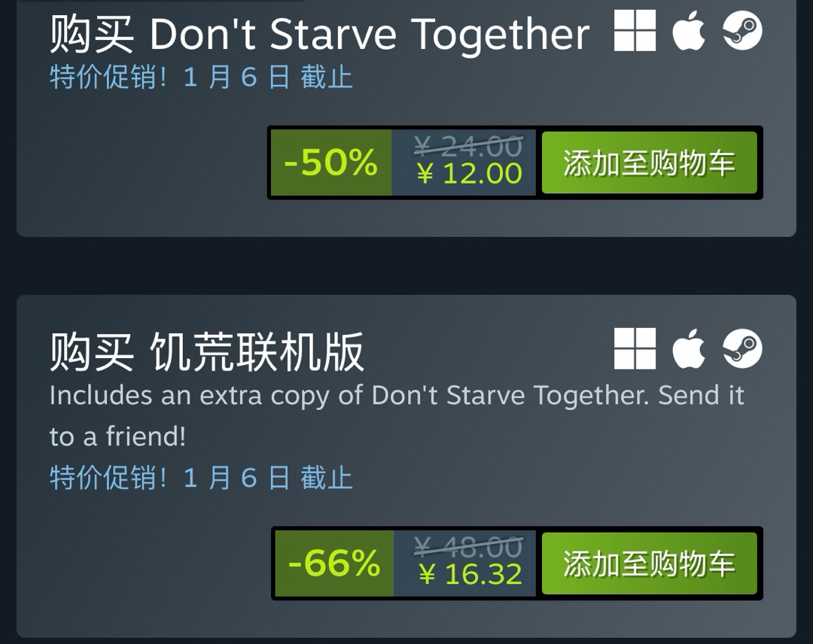Click the empty area of the 饥荒联机版 purchase panel
The width and height of the screenshot is (813, 644).
[145, 563]
